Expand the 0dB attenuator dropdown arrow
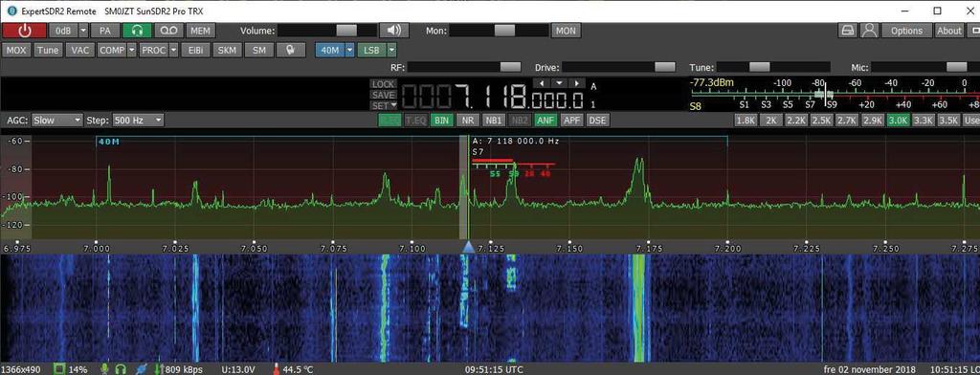Image resolution: width=980 pixels, height=375 pixels. click(82, 31)
